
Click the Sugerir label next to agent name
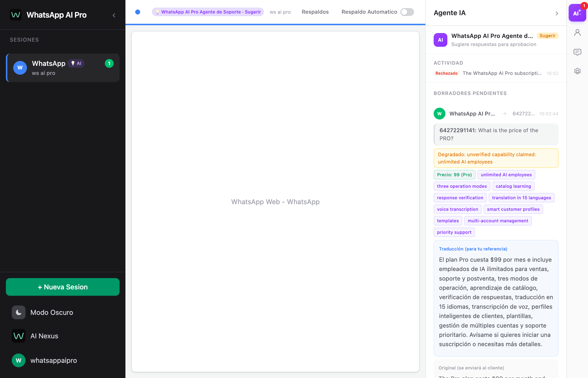click(x=548, y=35)
